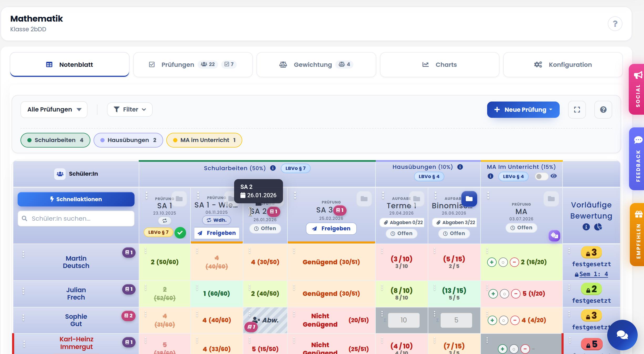
Task: Click the info icon next to Schularbeiten (50%)
Action: coord(273,168)
